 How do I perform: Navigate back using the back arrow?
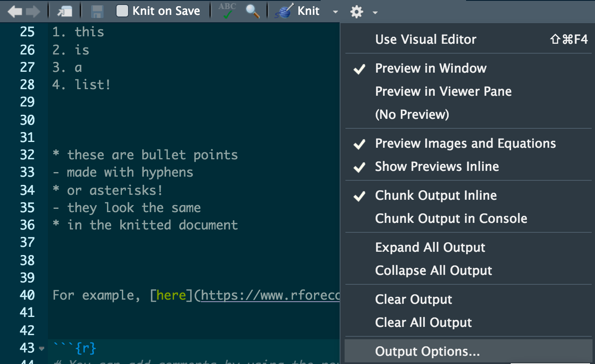pyautogui.click(x=14, y=11)
